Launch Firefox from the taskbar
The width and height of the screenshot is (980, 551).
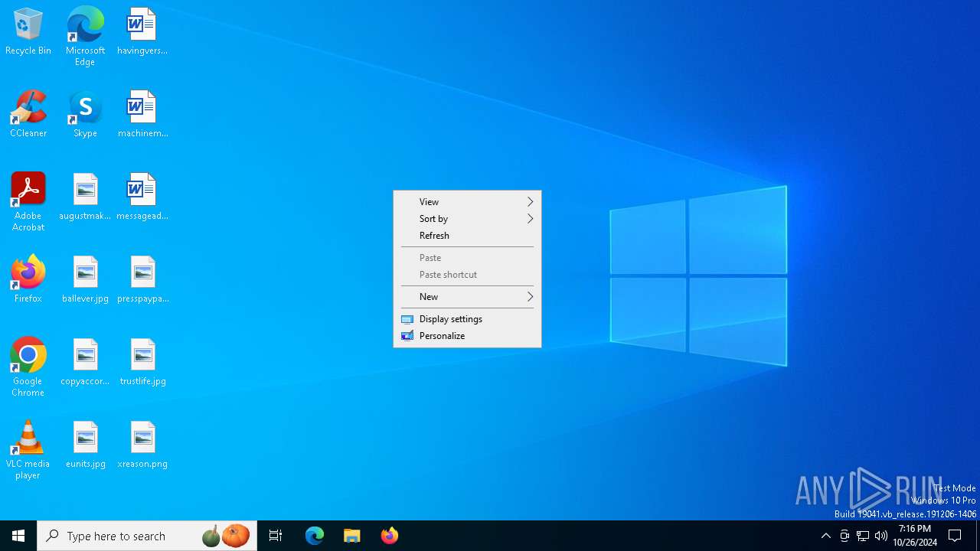click(390, 536)
